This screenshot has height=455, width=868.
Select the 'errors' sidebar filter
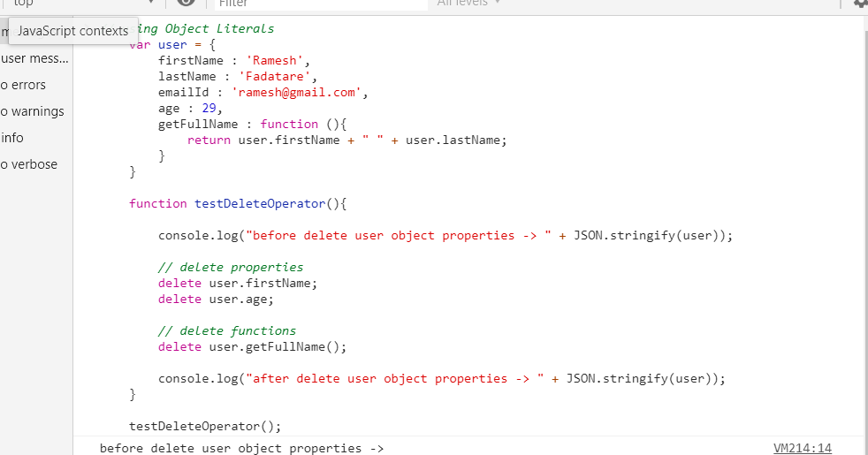pos(36,85)
